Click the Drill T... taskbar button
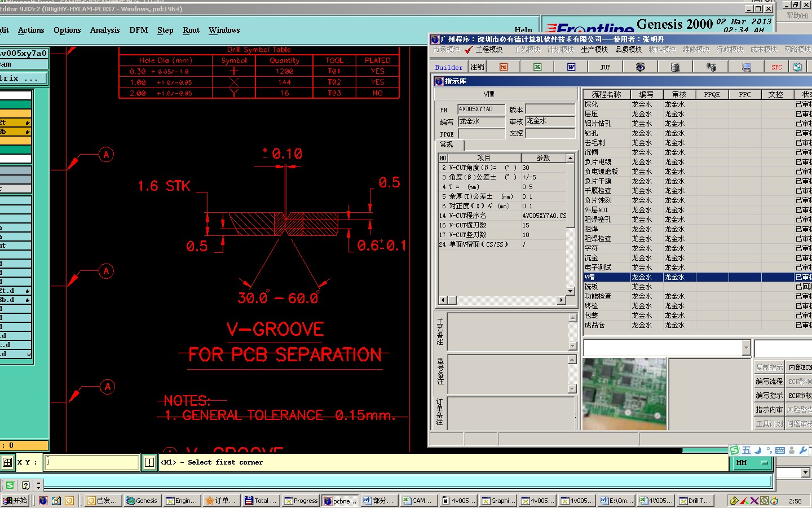The height and width of the screenshot is (508, 812). [x=695, y=501]
